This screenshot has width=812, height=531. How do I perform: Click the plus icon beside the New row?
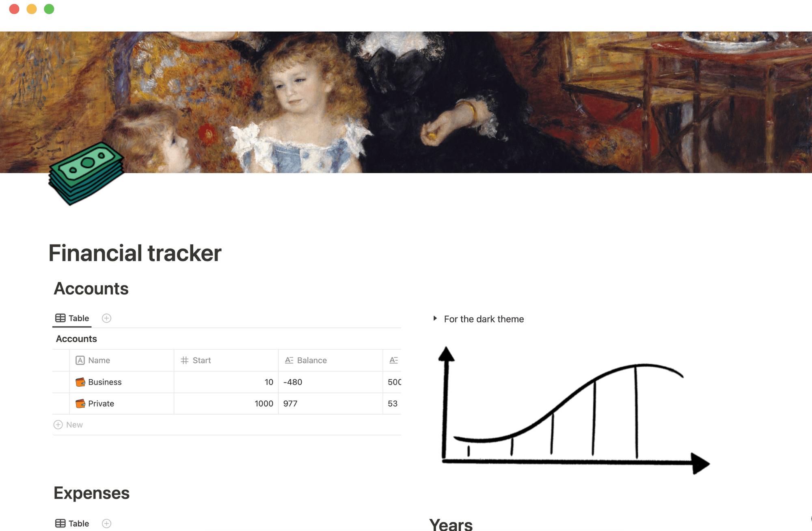pyautogui.click(x=58, y=424)
